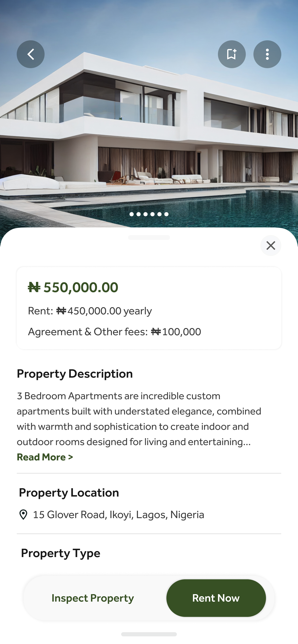Image resolution: width=298 pixels, height=644 pixels.
Task: Select the third photo carousel dot
Action: [x=145, y=214]
